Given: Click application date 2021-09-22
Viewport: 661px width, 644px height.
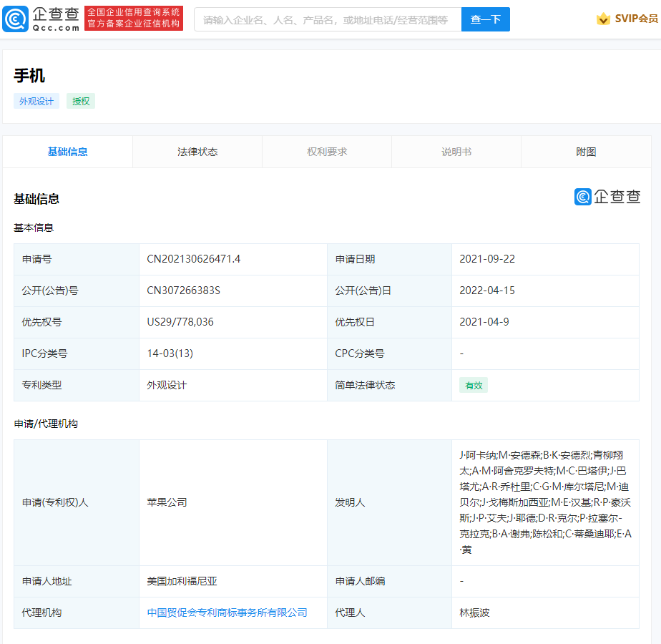Looking at the screenshot, I should pos(487,259).
